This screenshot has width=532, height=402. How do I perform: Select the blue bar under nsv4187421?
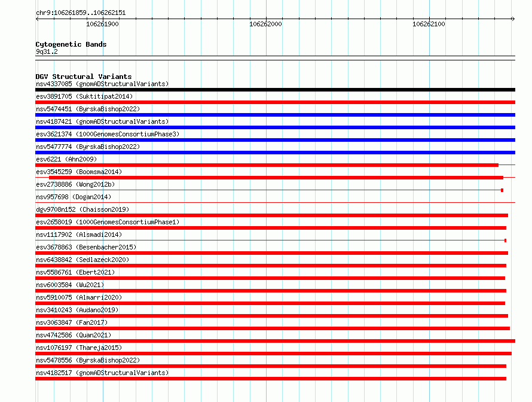point(275,127)
